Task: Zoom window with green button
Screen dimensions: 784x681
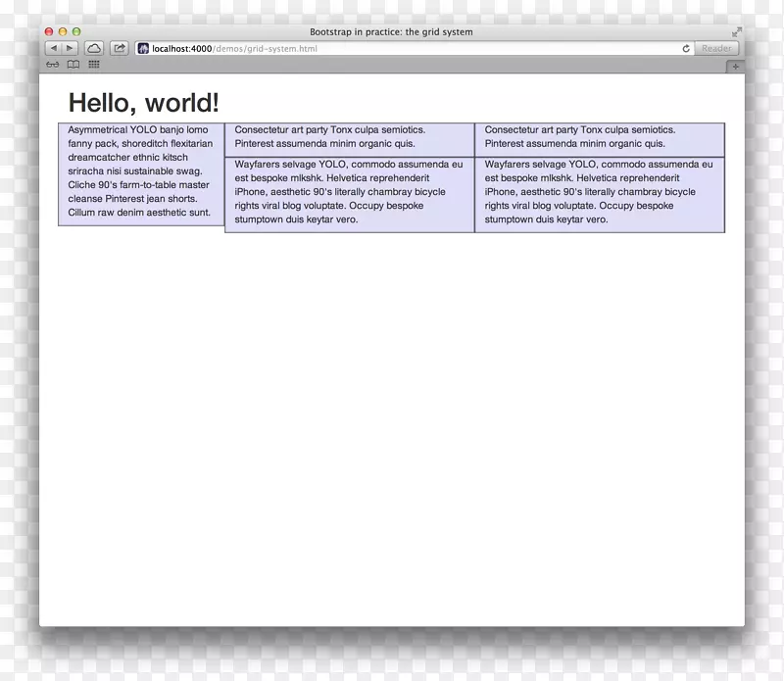Action: (76, 31)
